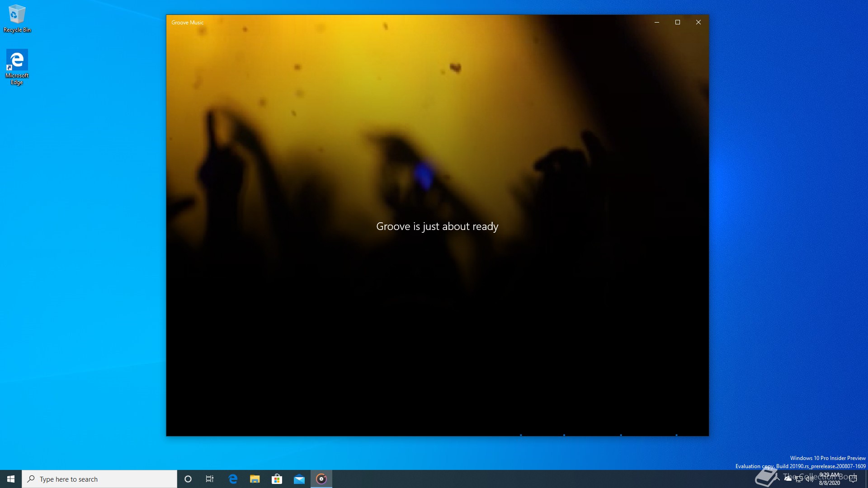Screen dimensions: 868x488
Task: Click 'Groove is just about ready' text
Action: [437, 226]
